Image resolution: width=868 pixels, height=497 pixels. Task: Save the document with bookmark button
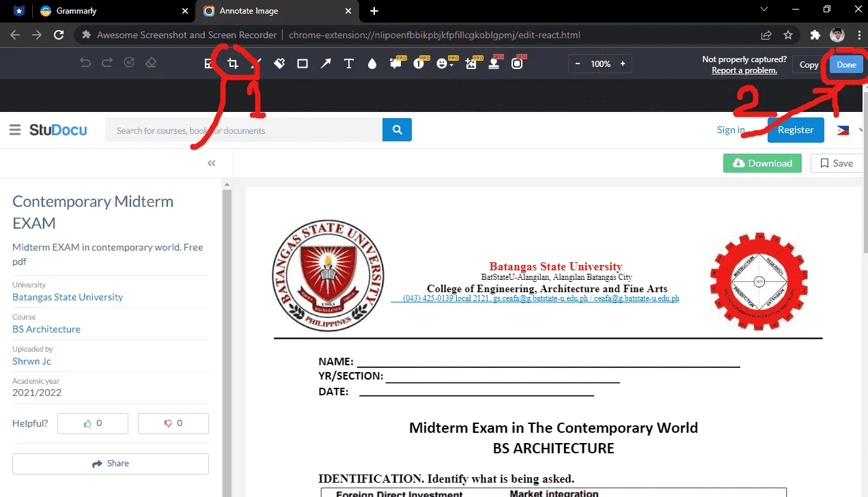[837, 163]
